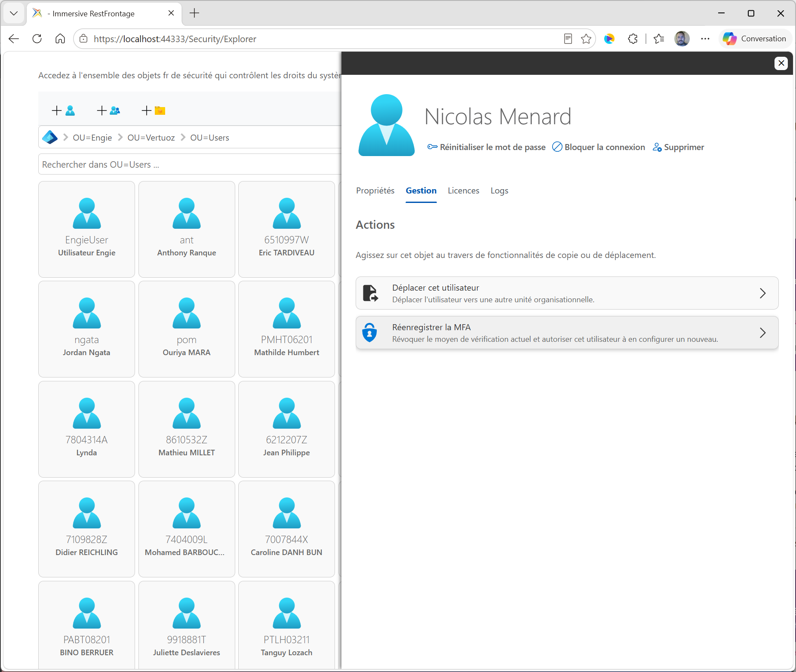Open a new browser tab
The image size is (796, 672).
pos(194,13)
